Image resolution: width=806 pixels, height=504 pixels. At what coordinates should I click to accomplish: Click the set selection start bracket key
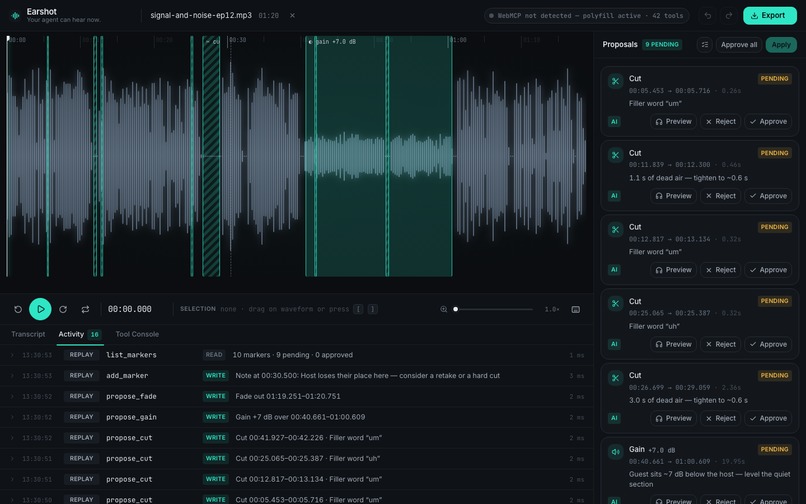[x=358, y=309]
